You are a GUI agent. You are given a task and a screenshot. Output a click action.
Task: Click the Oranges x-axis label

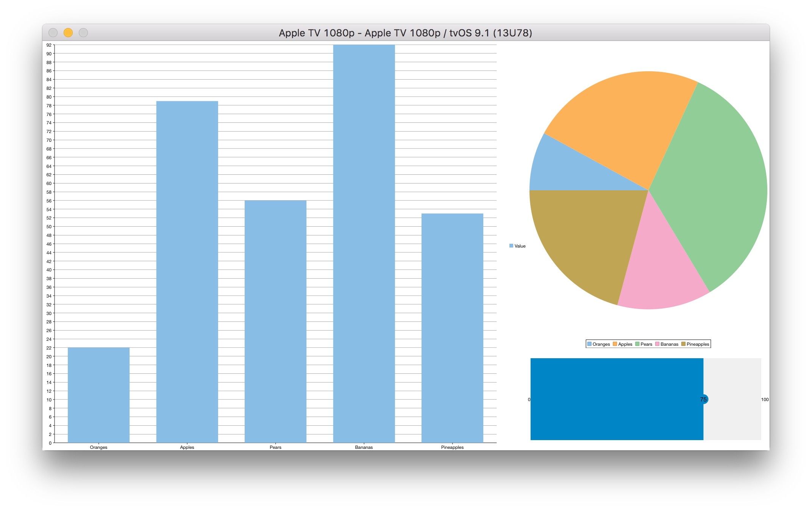point(98,447)
